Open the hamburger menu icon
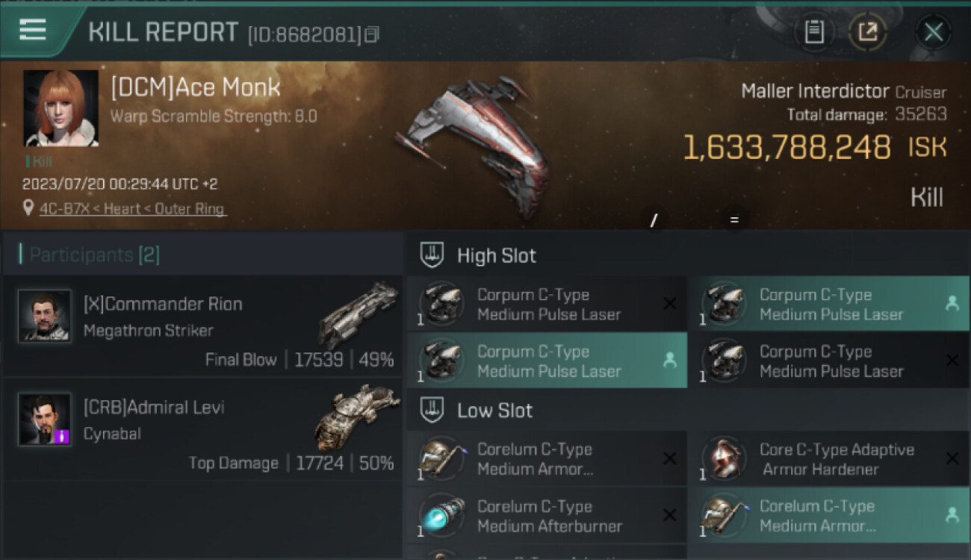 pos(33,31)
